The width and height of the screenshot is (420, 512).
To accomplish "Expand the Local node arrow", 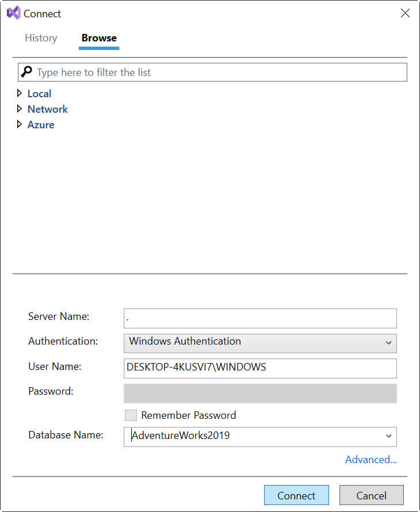I will click(19, 93).
